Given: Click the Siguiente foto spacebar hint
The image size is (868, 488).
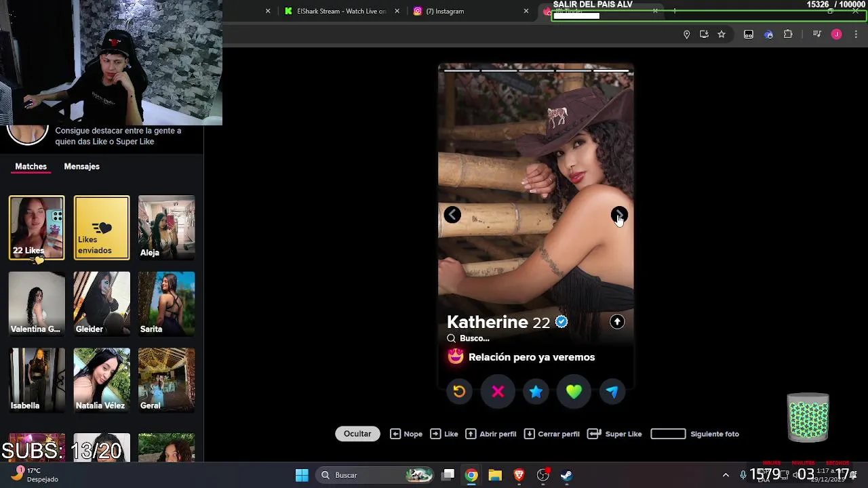Looking at the screenshot, I should 694,434.
